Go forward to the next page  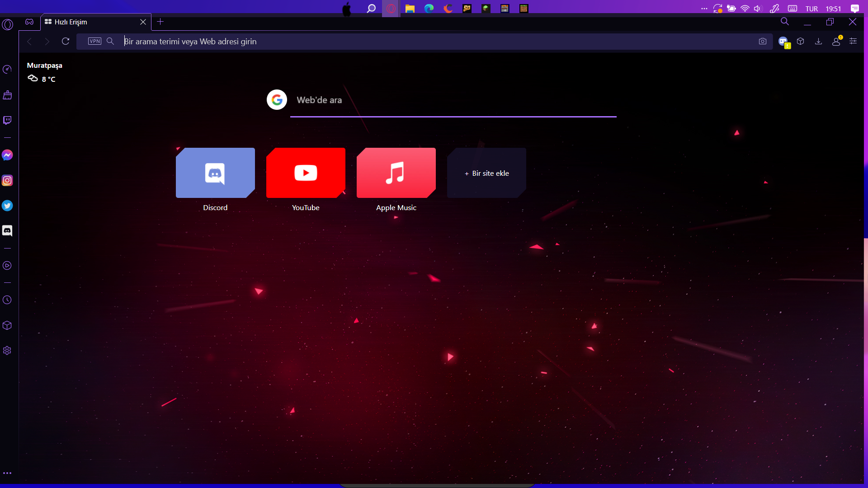click(x=47, y=42)
